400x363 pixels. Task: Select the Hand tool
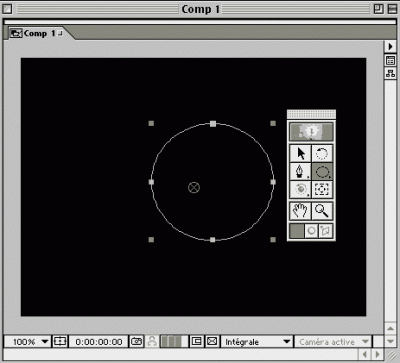pyautogui.click(x=300, y=211)
